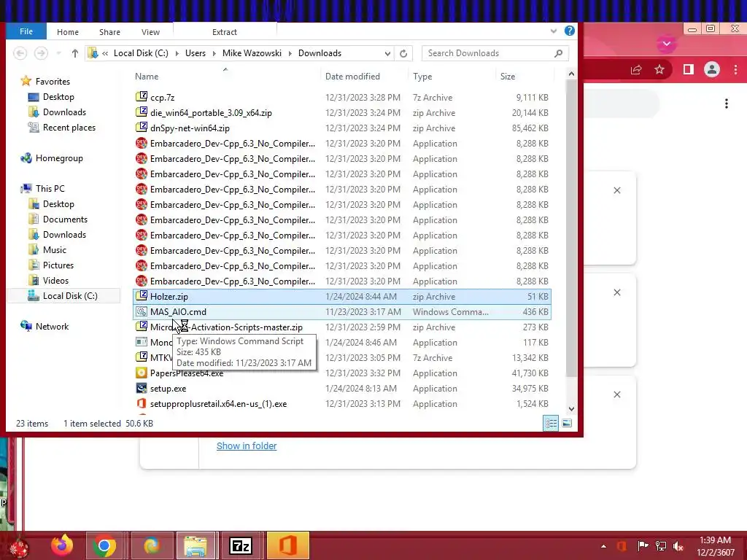
Task: Bookmark the page with the star icon
Action: point(659,69)
